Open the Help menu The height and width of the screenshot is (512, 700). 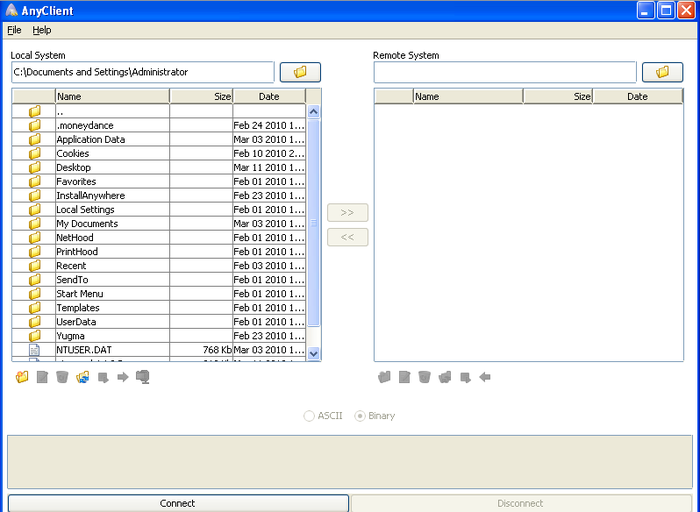click(x=42, y=30)
